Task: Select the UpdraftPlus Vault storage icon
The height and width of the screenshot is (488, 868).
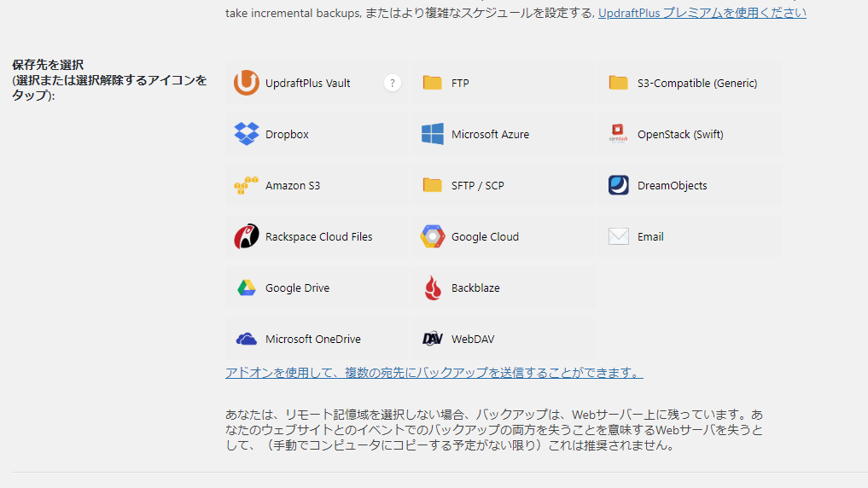Action: pyautogui.click(x=247, y=83)
